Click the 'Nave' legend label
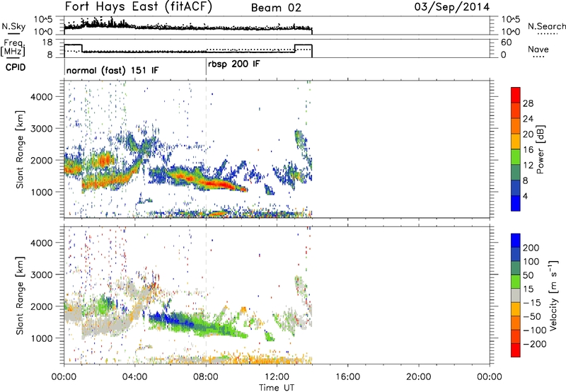Screen dimensions: 566x392 538,49
